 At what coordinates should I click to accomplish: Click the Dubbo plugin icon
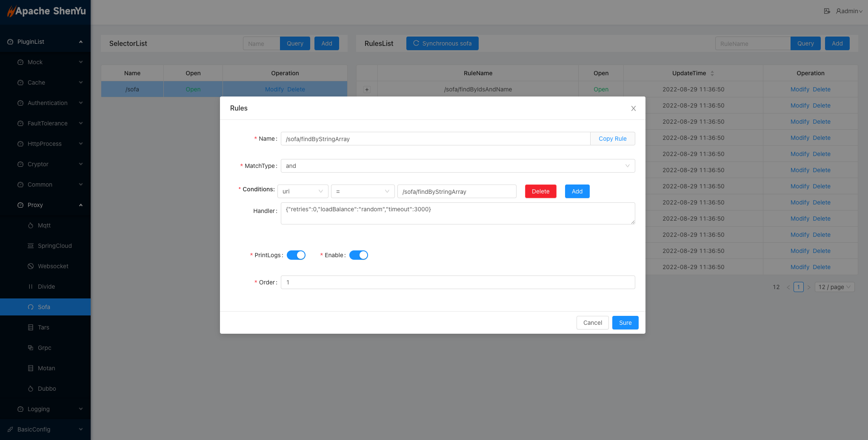coord(31,389)
